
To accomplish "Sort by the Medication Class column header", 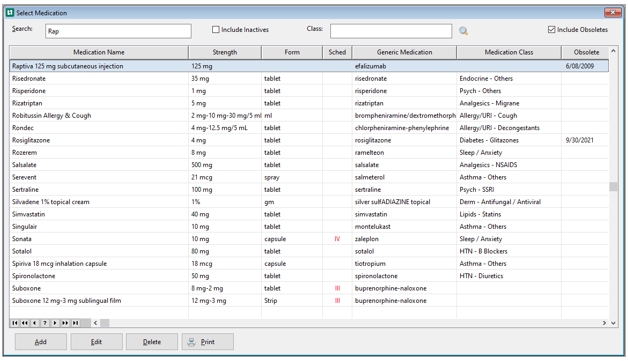I will pos(509,52).
